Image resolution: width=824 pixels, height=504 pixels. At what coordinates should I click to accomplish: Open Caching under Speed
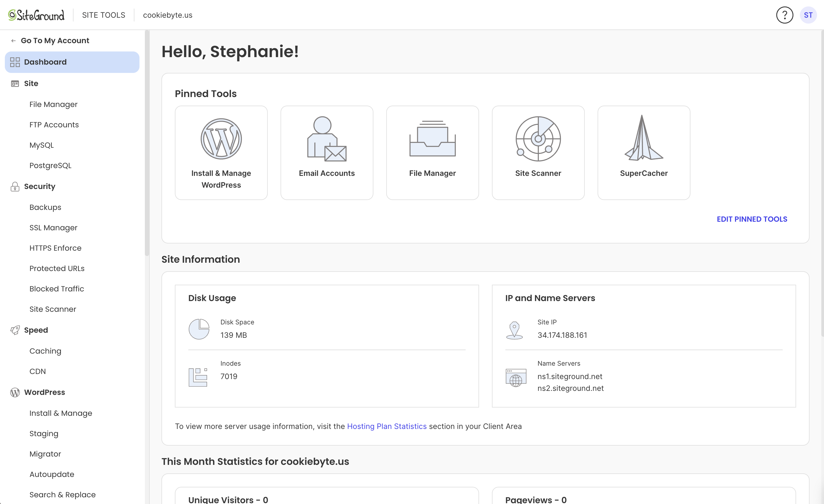pos(45,351)
